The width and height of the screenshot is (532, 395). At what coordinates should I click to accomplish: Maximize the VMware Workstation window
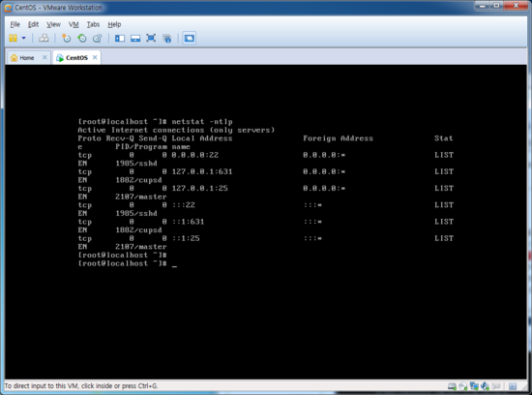pyautogui.click(x=496, y=6)
